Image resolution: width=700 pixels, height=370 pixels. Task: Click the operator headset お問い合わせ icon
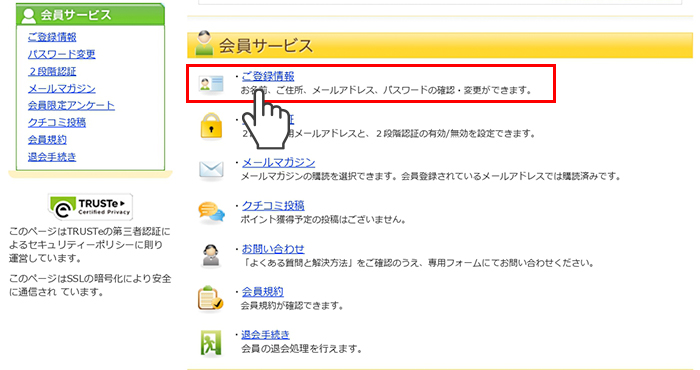tap(211, 255)
